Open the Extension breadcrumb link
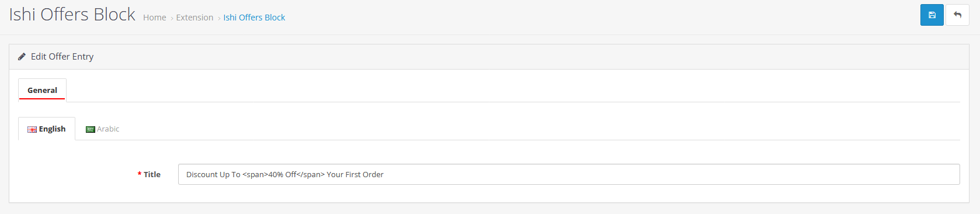 point(194,18)
